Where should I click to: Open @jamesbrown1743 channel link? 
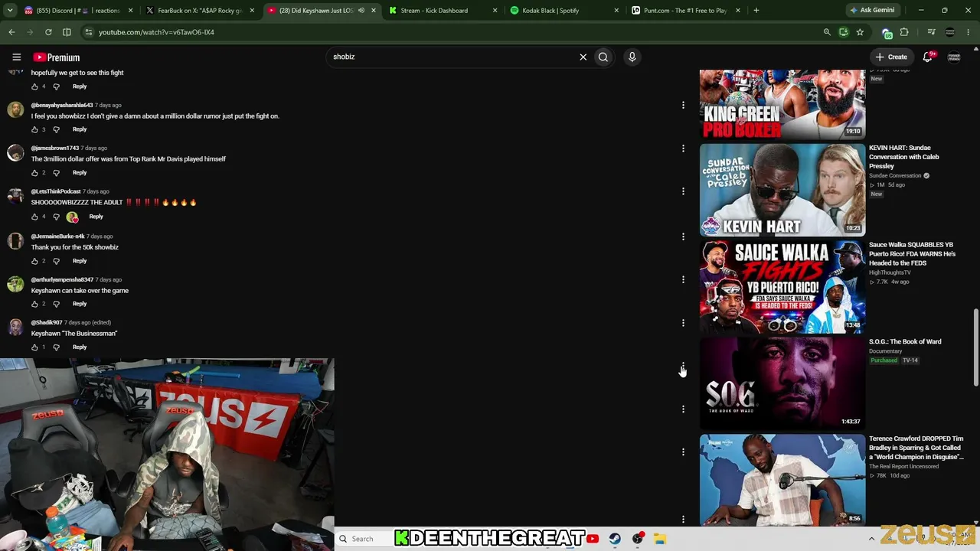pos(55,148)
